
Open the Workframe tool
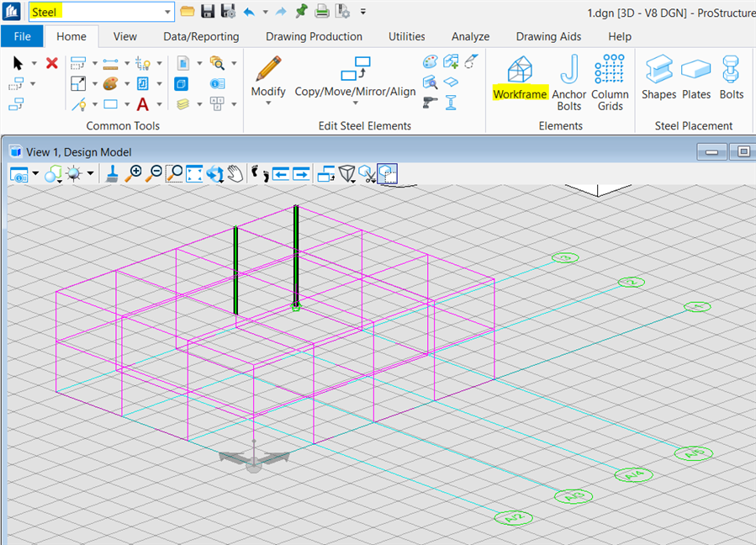520,77
